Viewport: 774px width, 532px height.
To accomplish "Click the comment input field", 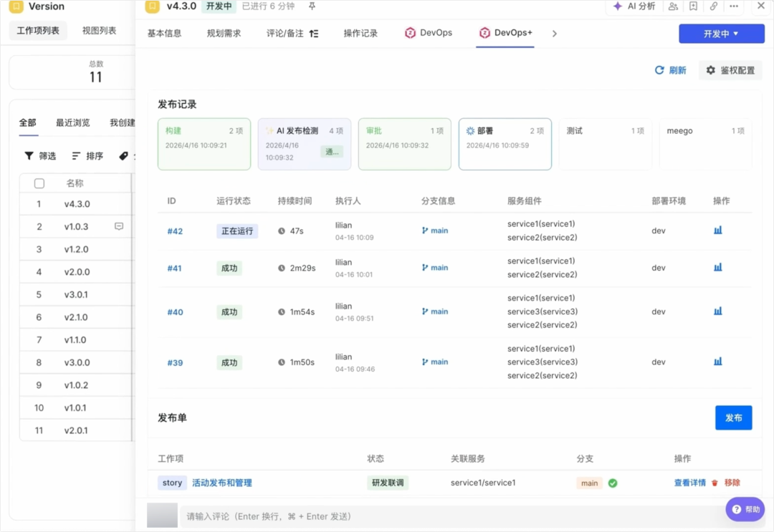I will (451, 516).
